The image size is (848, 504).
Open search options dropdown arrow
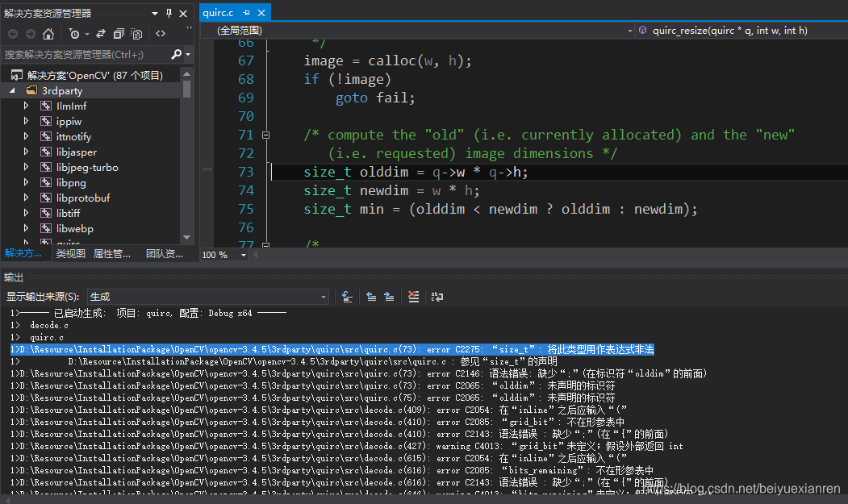[188, 54]
